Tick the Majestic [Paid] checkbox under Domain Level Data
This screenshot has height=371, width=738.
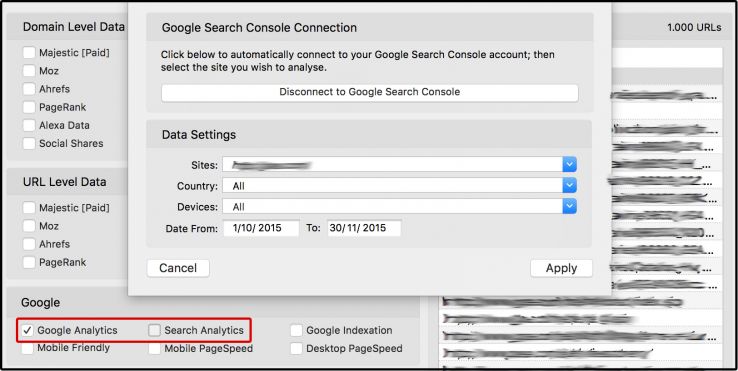[29, 53]
